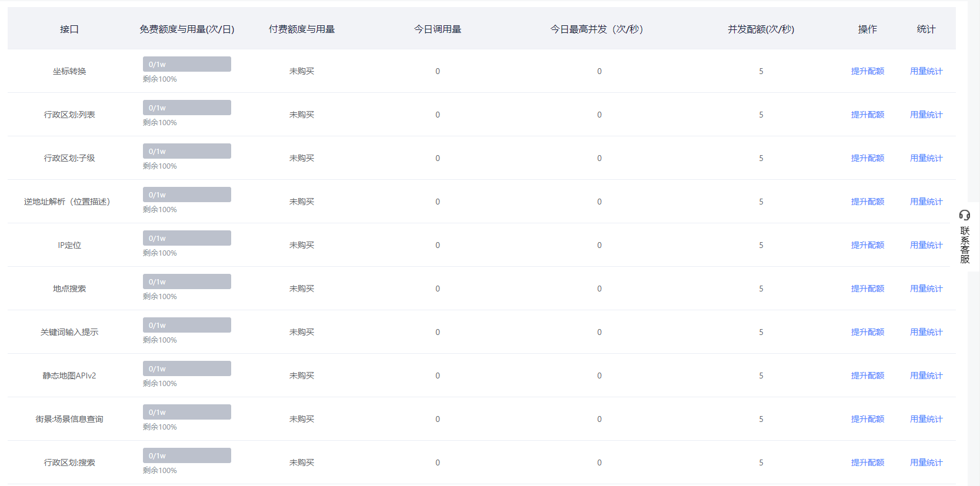
Task: View 用量统计 for 行政区划:子级
Action: click(x=926, y=158)
